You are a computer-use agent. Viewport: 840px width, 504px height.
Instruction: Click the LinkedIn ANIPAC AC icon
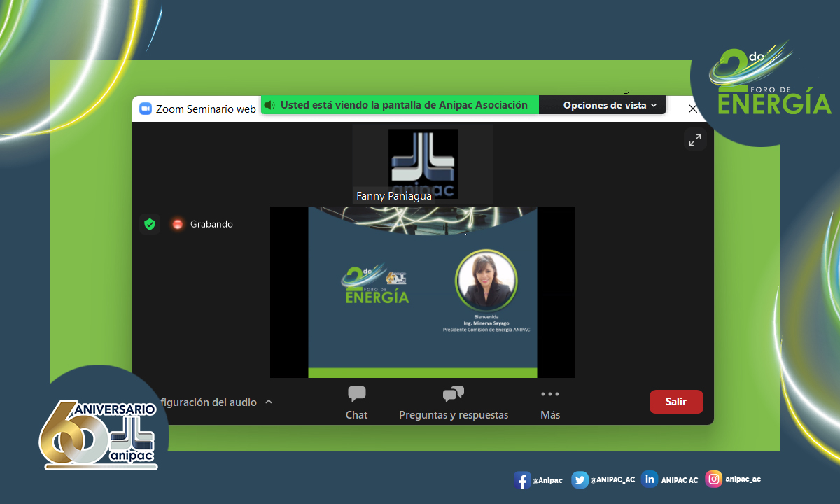click(650, 479)
